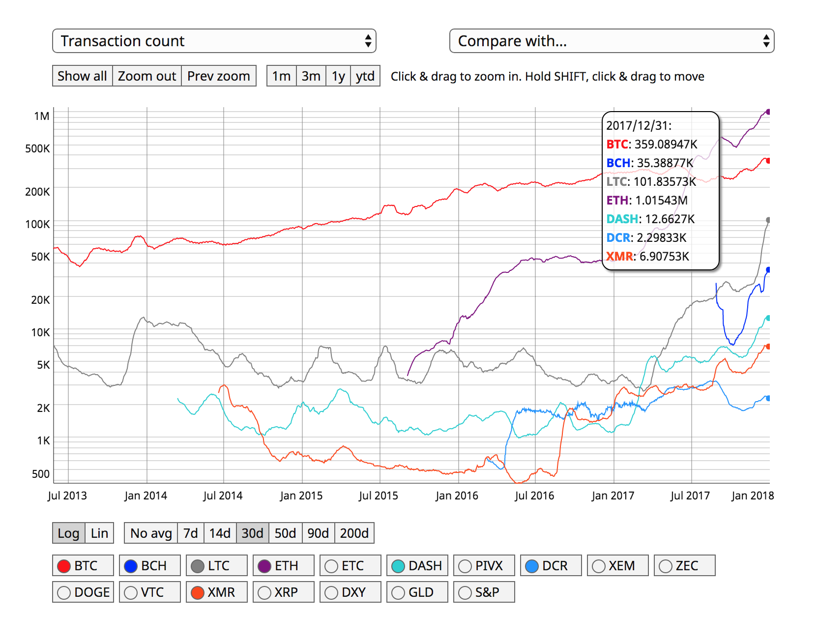Switch chart to Log scale
Viewport: 818px width, 644px height.
[68, 533]
